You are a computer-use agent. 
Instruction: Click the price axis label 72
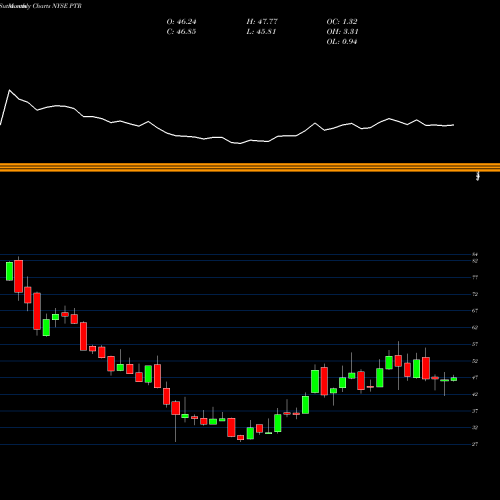point(475,294)
